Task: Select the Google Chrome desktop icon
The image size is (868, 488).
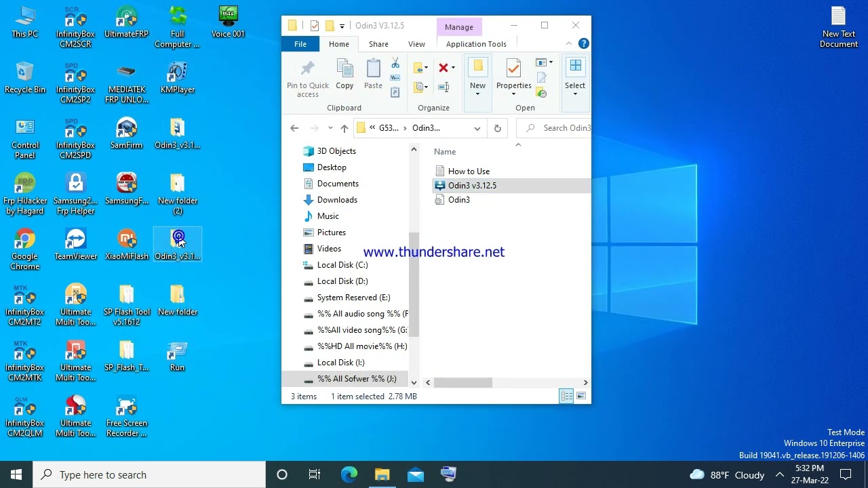Action: coord(25,249)
